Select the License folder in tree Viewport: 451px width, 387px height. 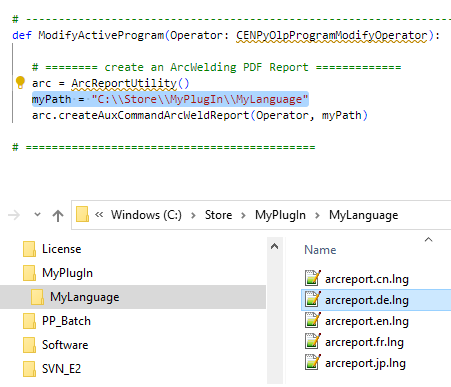(x=61, y=249)
